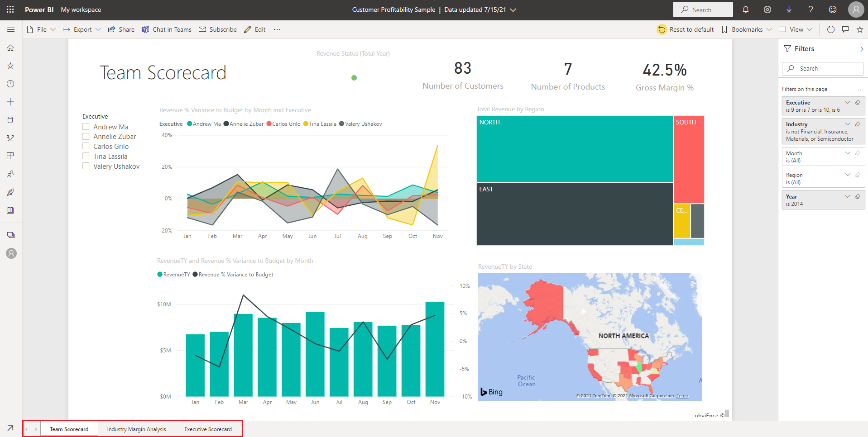
Task: Toggle the hamburger navigation menu
Action: pos(11,29)
